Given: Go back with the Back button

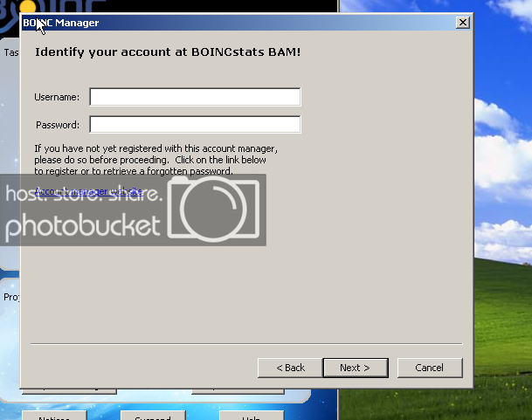Looking at the screenshot, I should [x=290, y=368].
